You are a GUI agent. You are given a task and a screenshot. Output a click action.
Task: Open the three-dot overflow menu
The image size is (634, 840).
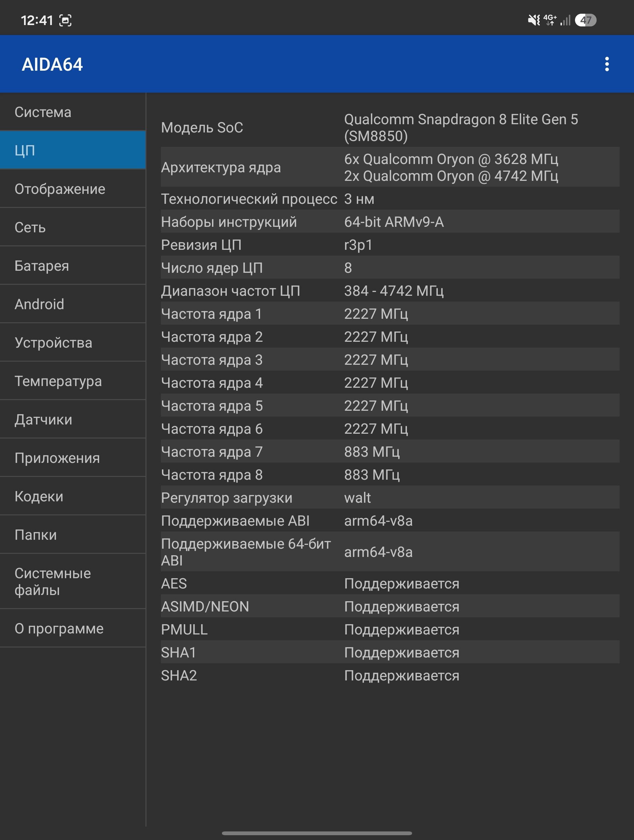pos(607,64)
